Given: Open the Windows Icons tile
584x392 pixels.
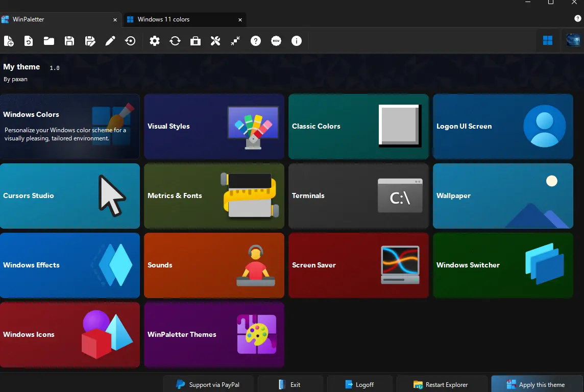Looking at the screenshot, I should (x=69, y=335).
